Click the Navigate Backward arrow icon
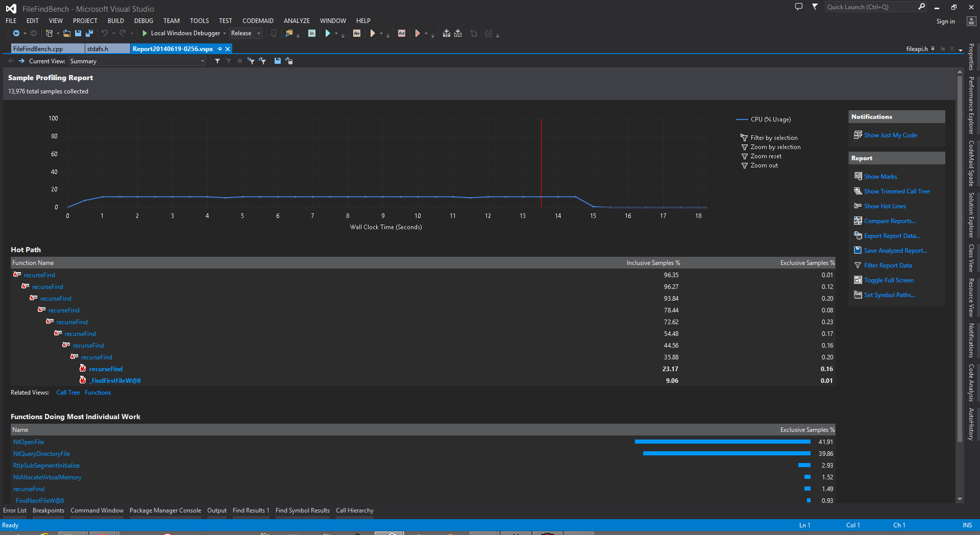This screenshot has height=535, width=980. tap(16, 33)
